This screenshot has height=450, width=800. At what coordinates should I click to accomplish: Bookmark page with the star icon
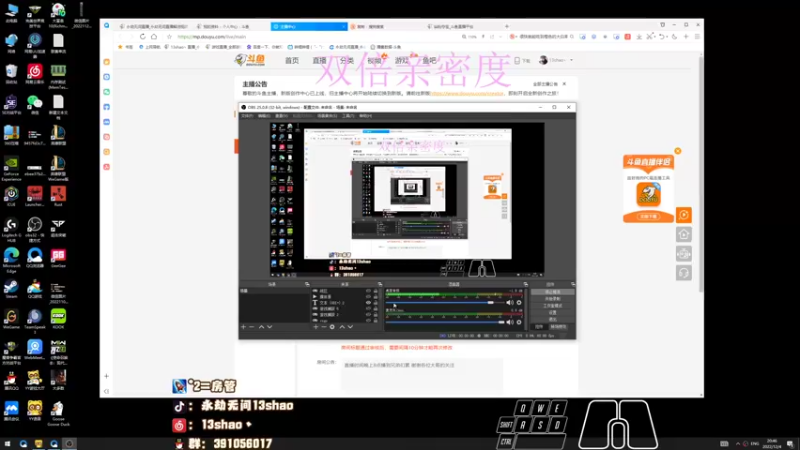169,37
